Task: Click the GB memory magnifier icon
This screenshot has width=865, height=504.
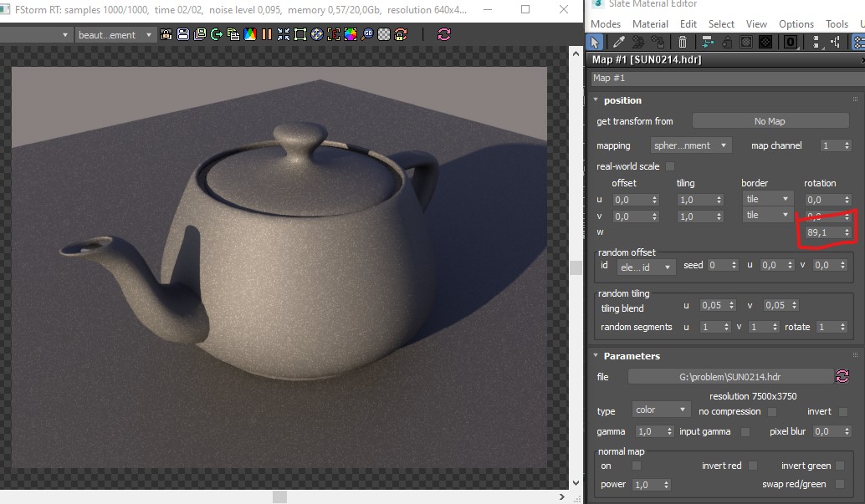Action: pos(367,35)
